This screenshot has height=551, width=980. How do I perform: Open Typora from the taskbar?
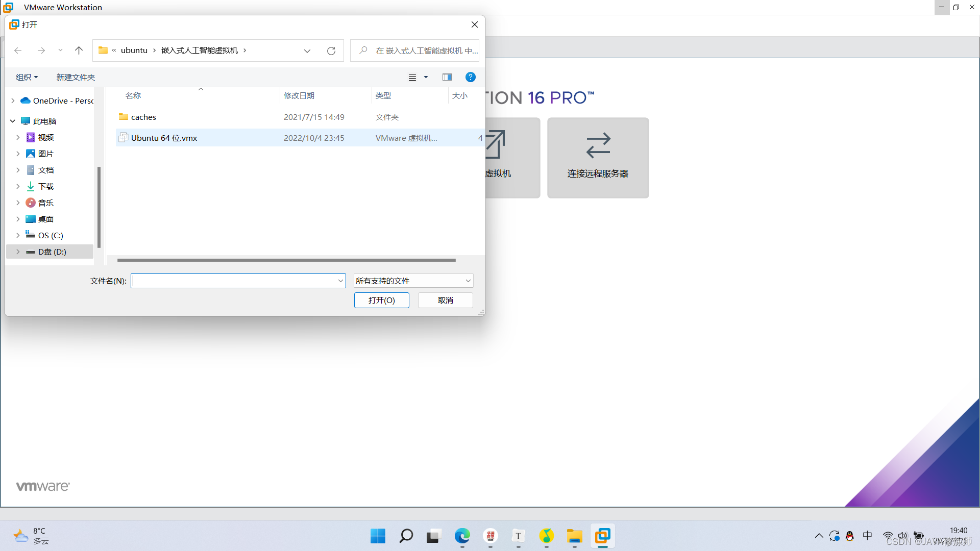point(518,536)
